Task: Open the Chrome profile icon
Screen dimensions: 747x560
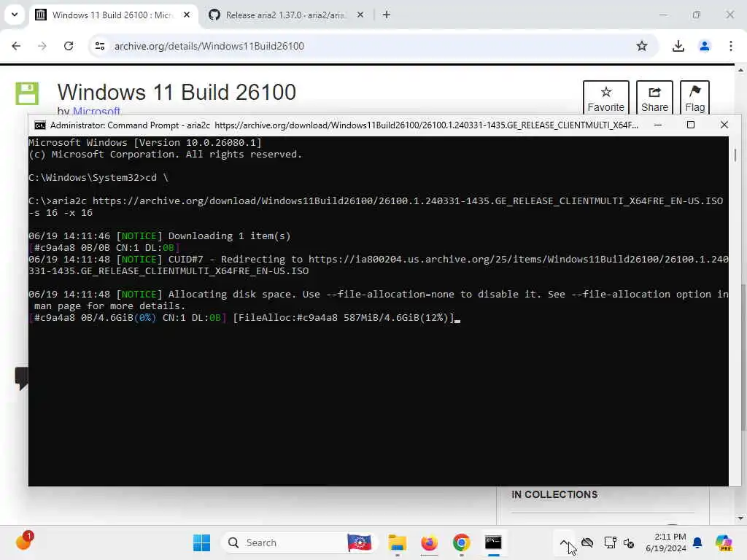Action: pyautogui.click(x=704, y=46)
